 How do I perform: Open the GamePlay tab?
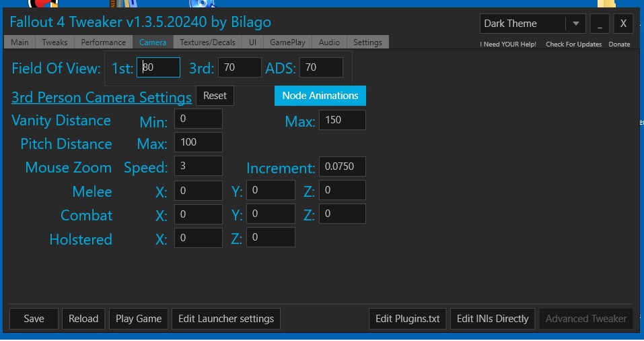coord(287,42)
